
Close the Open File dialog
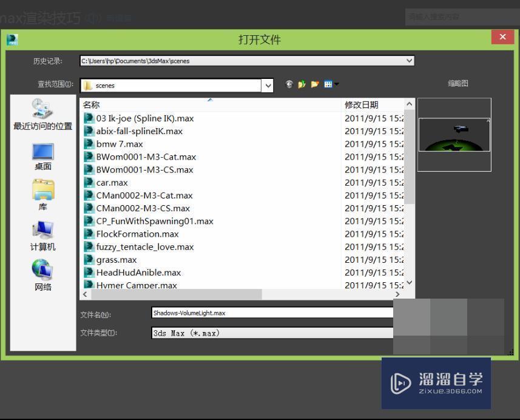tap(502, 37)
